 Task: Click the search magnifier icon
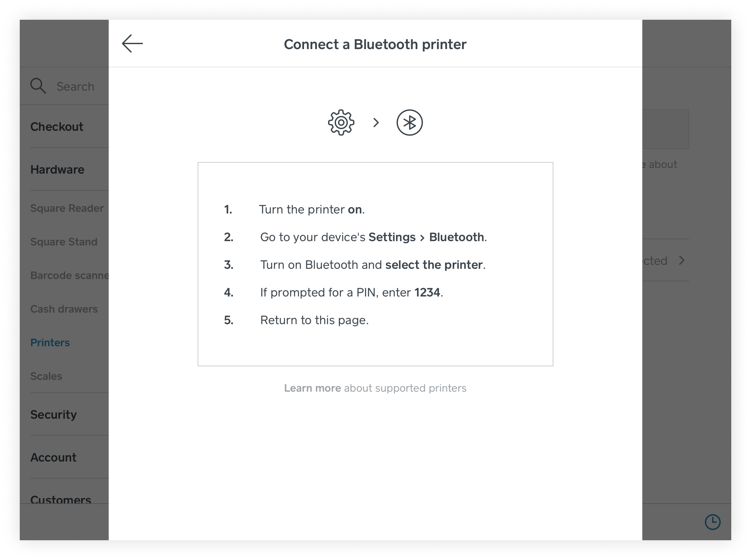coord(37,86)
